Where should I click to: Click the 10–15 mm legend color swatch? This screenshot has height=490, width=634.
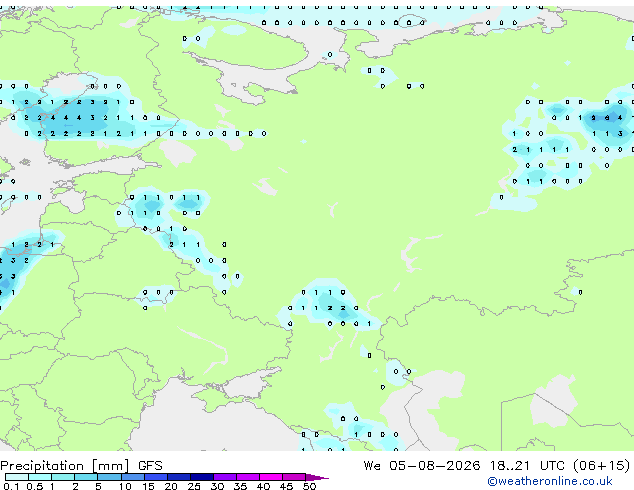click(x=132, y=477)
